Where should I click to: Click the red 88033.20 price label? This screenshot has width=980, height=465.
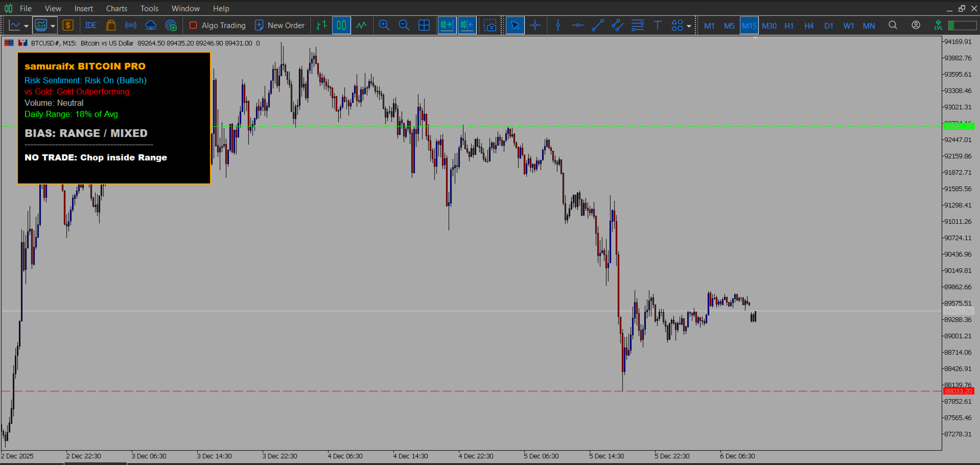[x=958, y=391]
